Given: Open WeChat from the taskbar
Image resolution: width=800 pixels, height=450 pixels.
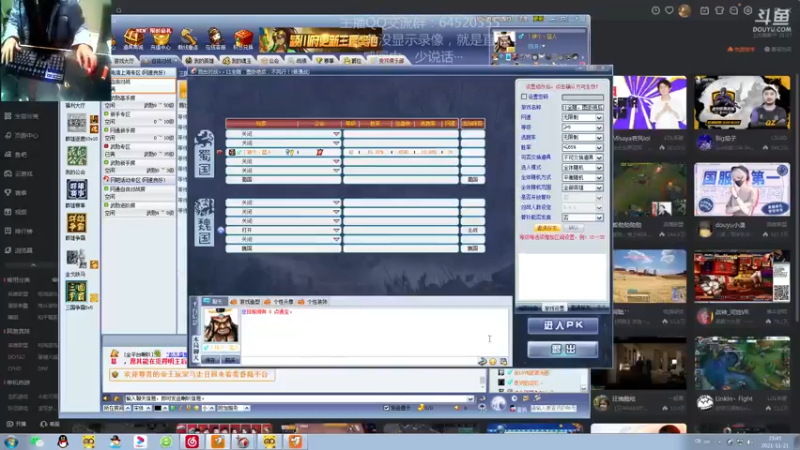Looking at the screenshot, I should tap(37, 441).
